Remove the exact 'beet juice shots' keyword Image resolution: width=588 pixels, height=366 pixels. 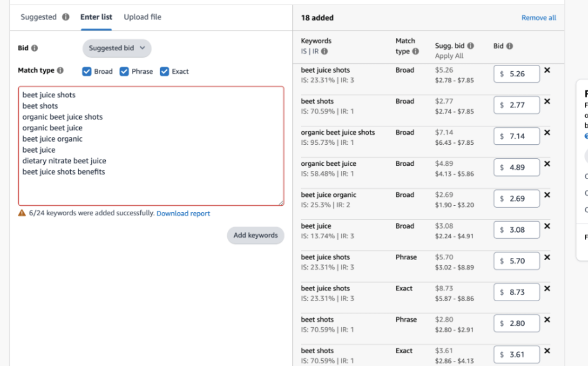pyautogui.click(x=547, y=288)
